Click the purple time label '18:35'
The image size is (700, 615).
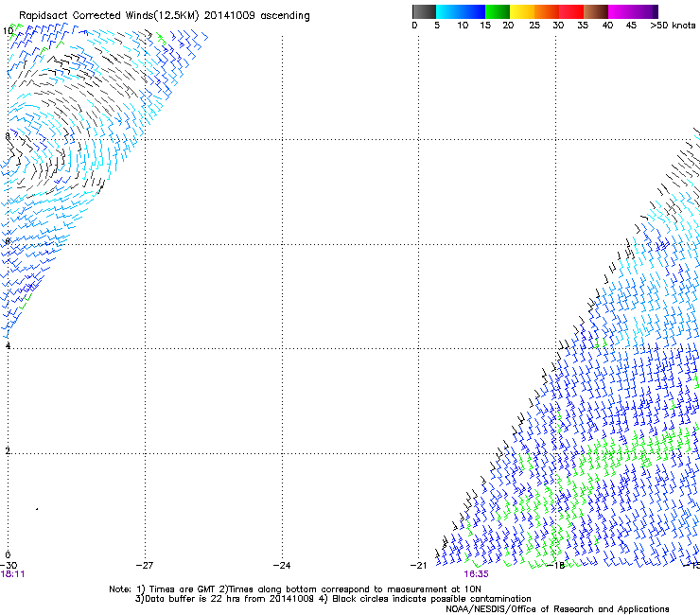(x=476, y=574)
